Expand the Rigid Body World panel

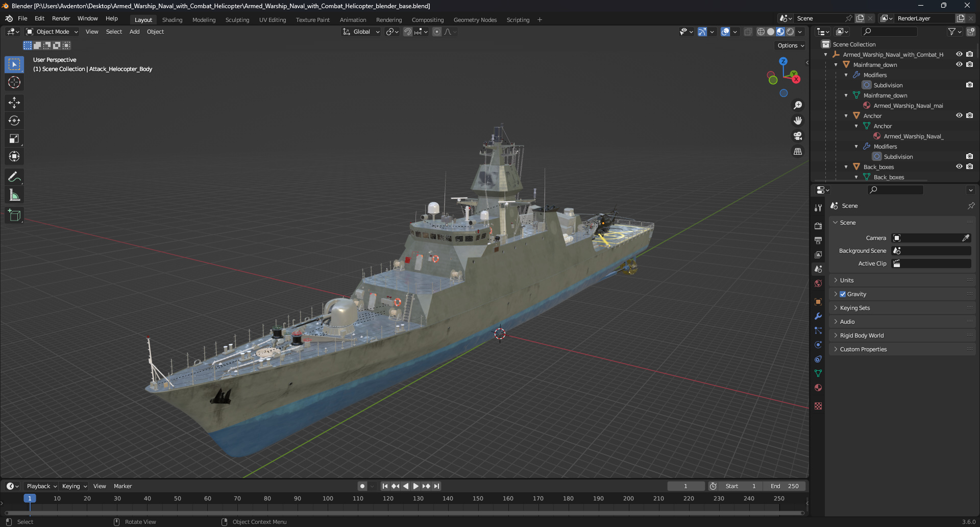(902, 336)
